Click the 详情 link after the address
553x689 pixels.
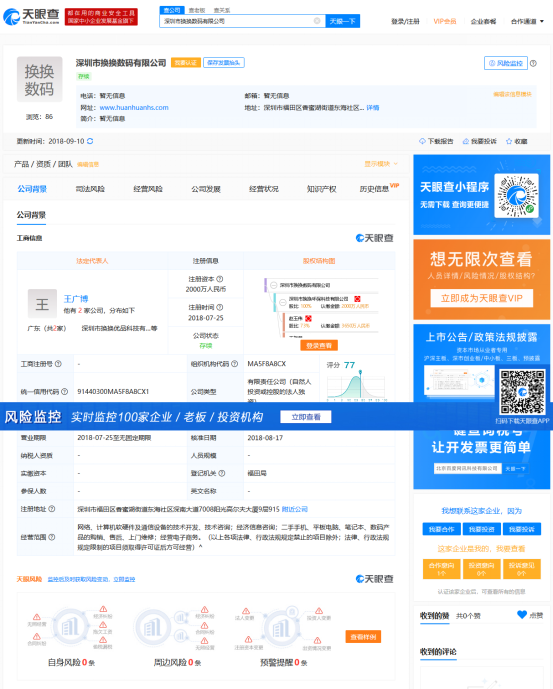click(373, 107)
